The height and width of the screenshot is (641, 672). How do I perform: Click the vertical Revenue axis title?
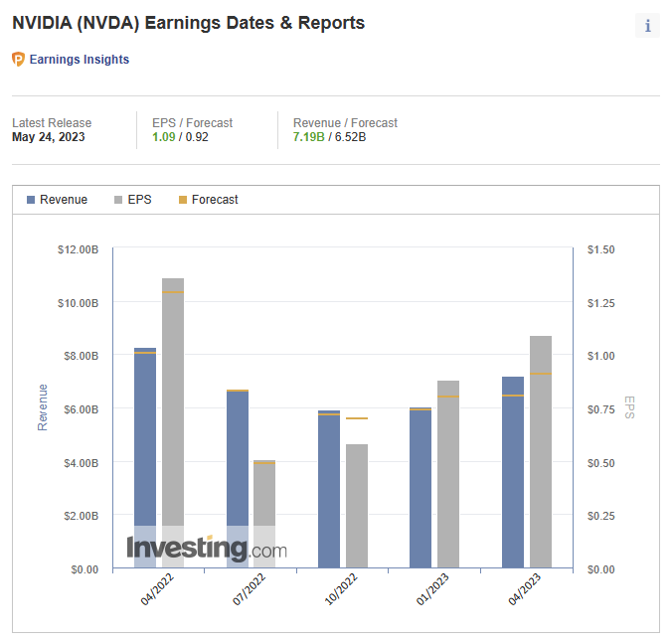[43, 407]
